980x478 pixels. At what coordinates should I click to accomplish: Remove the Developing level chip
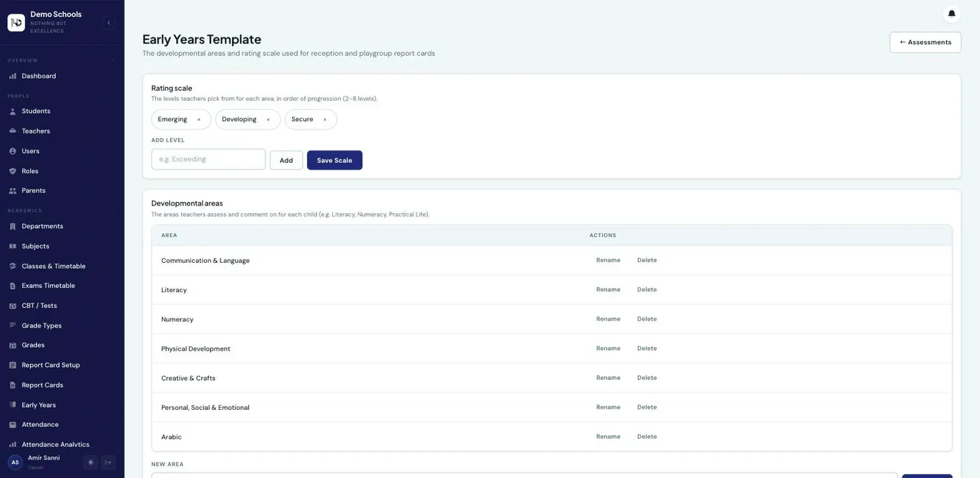coord(268,120)
